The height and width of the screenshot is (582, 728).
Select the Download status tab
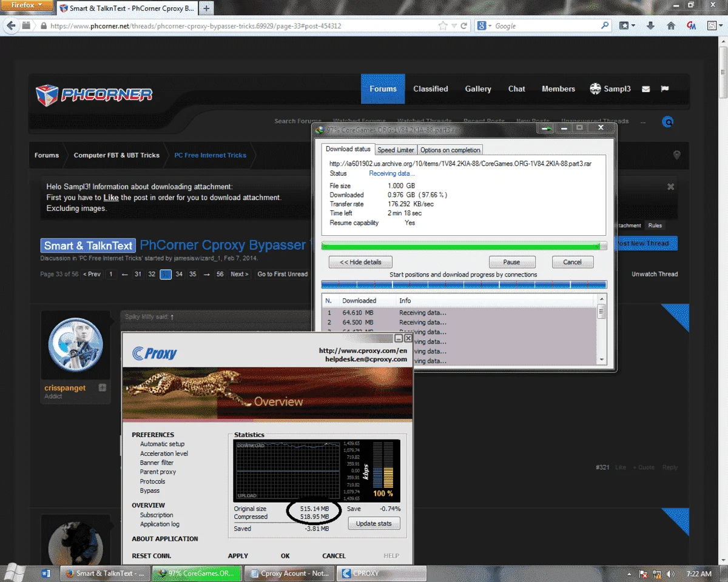(x=348, y=149)
